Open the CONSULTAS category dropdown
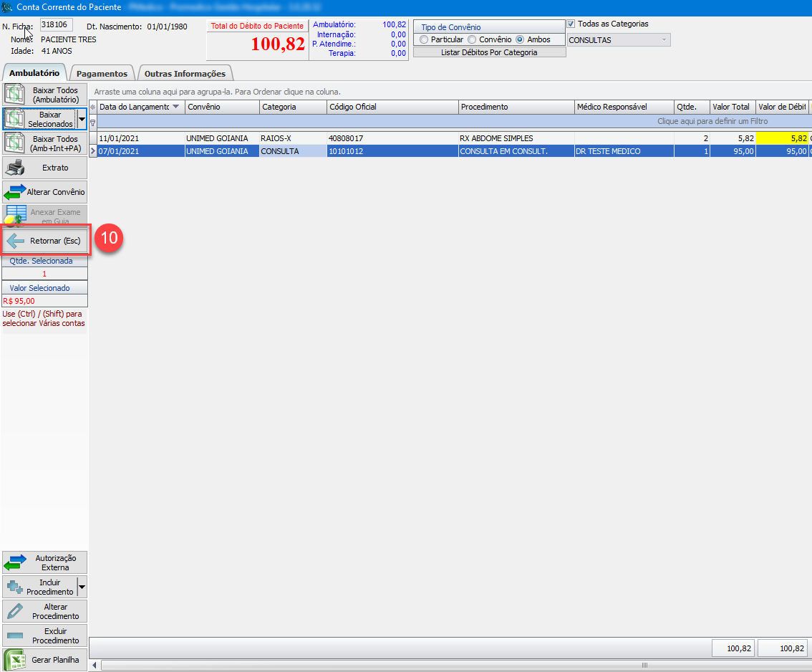 click(663, 40)
